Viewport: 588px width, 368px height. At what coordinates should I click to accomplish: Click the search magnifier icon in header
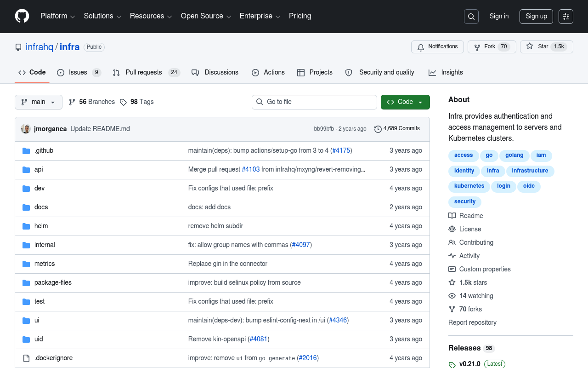(471, 17)
